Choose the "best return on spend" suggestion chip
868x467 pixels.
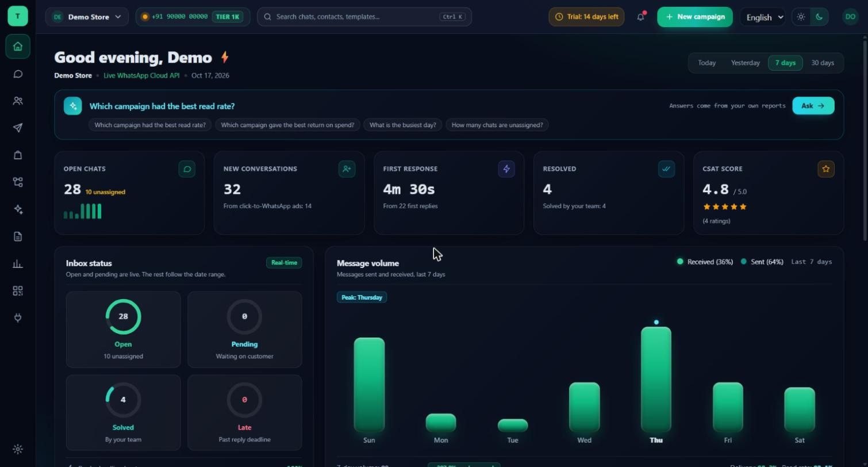pos(287,125)
